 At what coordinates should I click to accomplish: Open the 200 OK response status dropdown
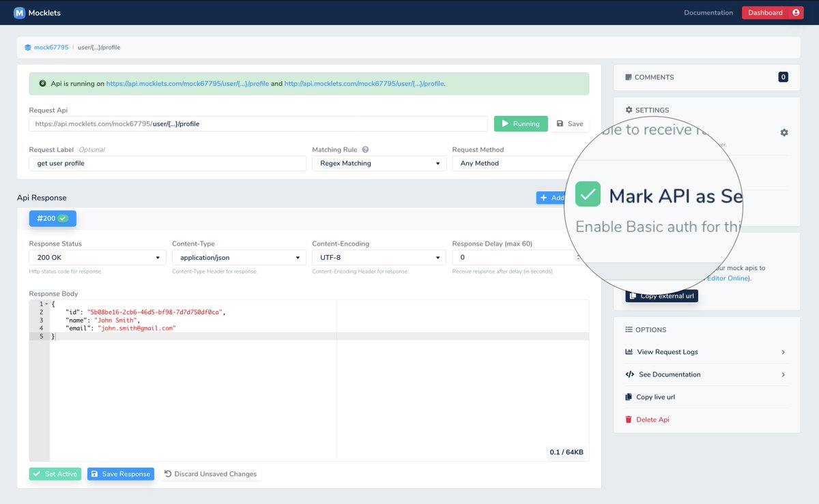pyautogui.click(x=97, y=258)
